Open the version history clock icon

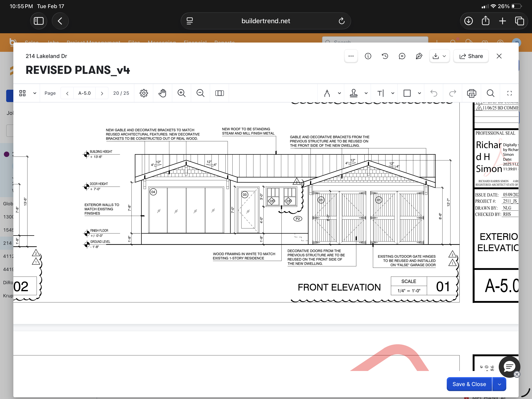385,56
